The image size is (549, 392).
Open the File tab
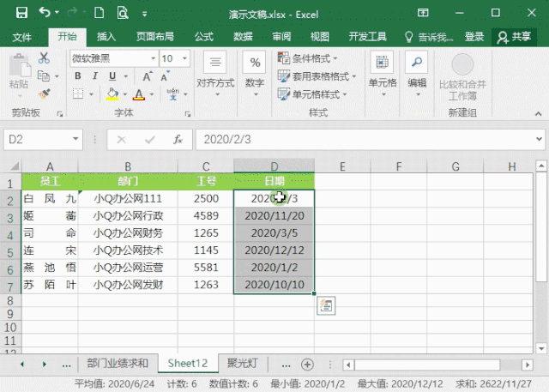pyautogui.click(x=21, y=37)
